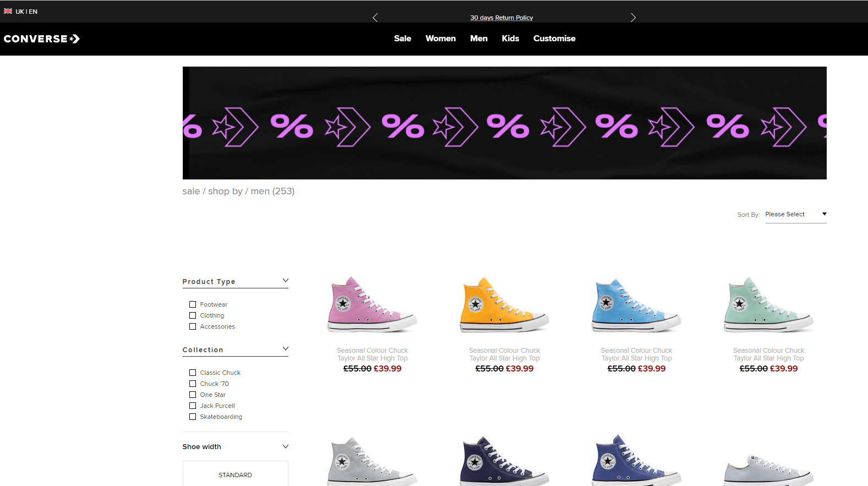Open the Women menu
868x486 pixels.
[440, 39]
